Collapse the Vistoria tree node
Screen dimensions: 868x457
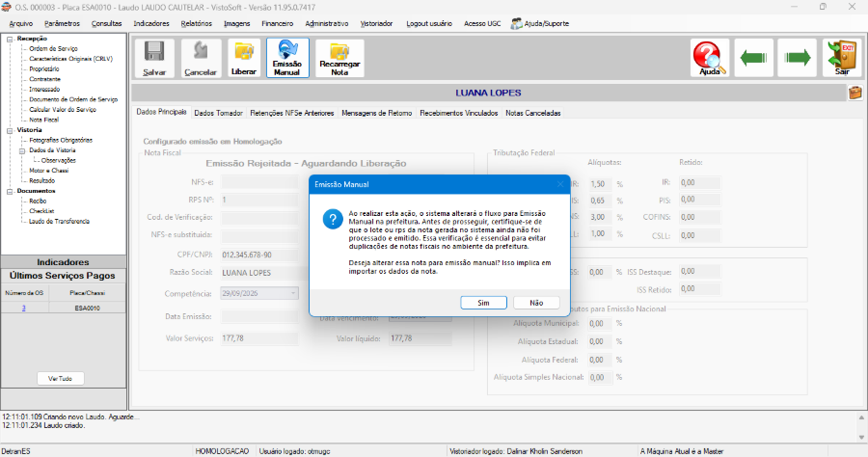click(10, 130)
